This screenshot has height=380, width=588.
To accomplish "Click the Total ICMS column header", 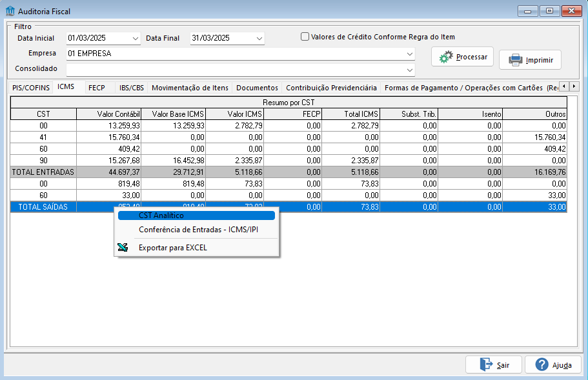I will pos(351,114).
